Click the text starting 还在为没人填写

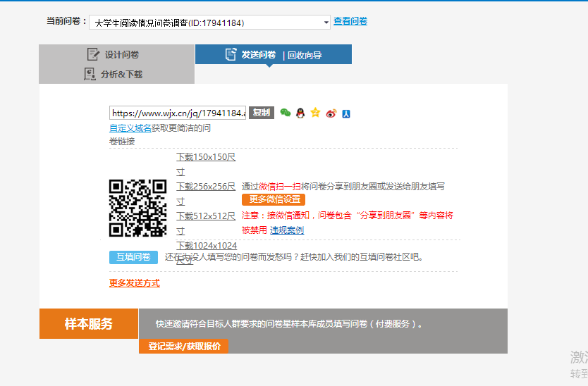tap(293, 257)
